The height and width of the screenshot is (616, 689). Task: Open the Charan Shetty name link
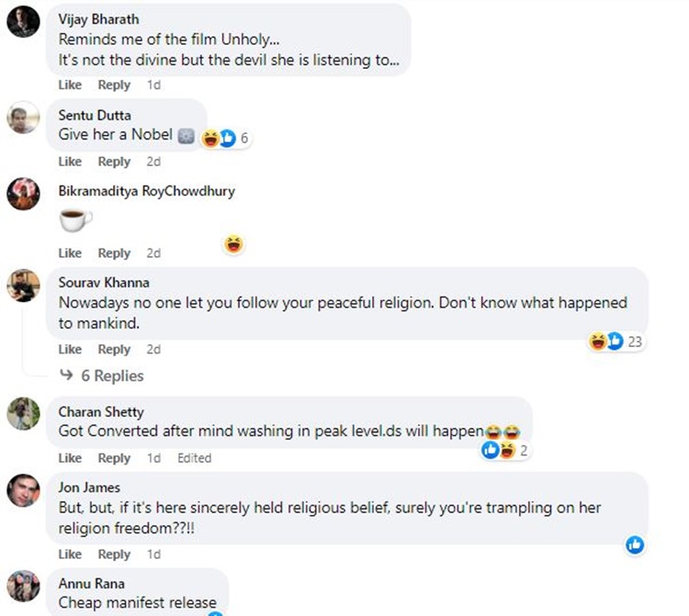tap(101, 411)
